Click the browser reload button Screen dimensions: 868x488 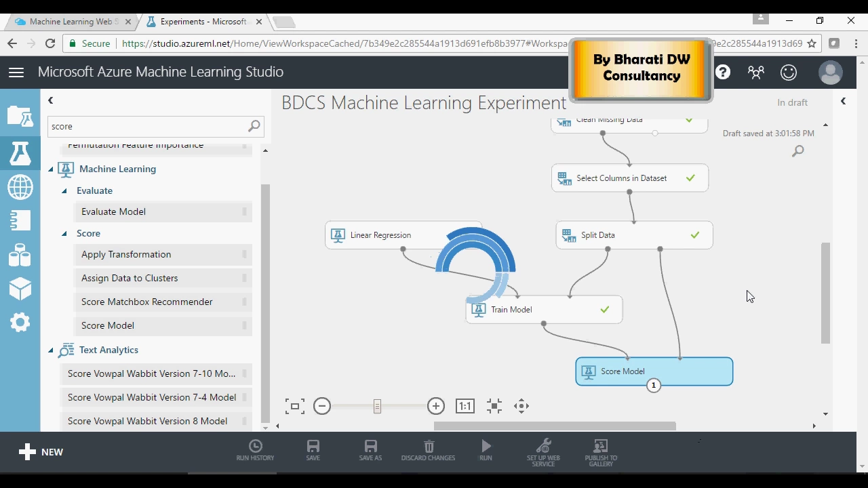click(x=50, y=43)
